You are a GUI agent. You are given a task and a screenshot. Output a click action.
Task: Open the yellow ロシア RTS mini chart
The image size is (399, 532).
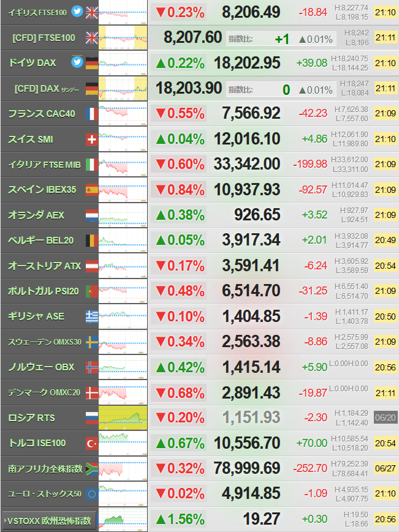(x=123, y=418)
